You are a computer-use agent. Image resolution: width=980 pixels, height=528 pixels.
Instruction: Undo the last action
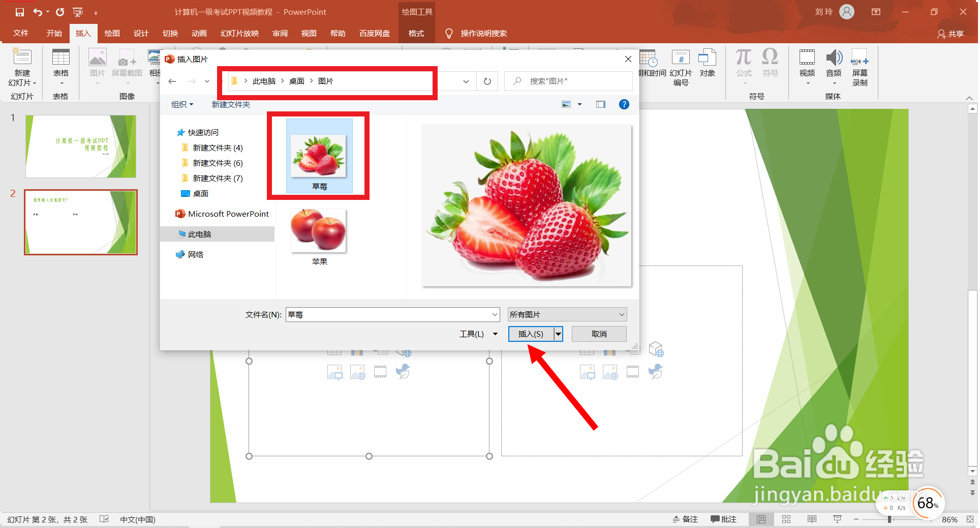pyautogui.click(x=38, y=12)
